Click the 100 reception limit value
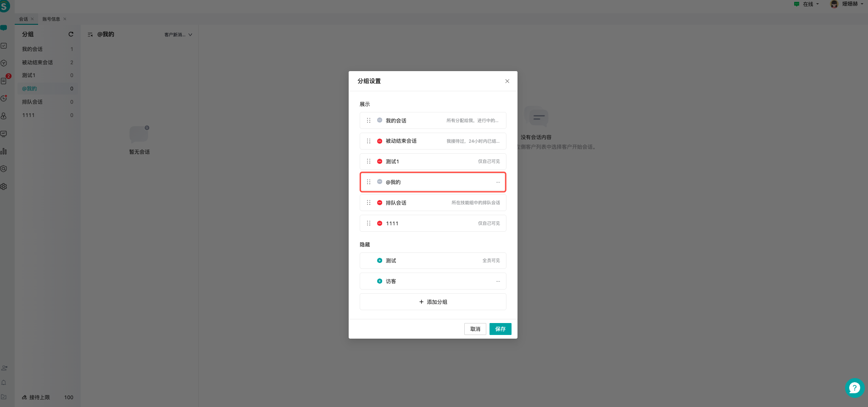This screenshot has width=868, height=407. pos(69,397)
